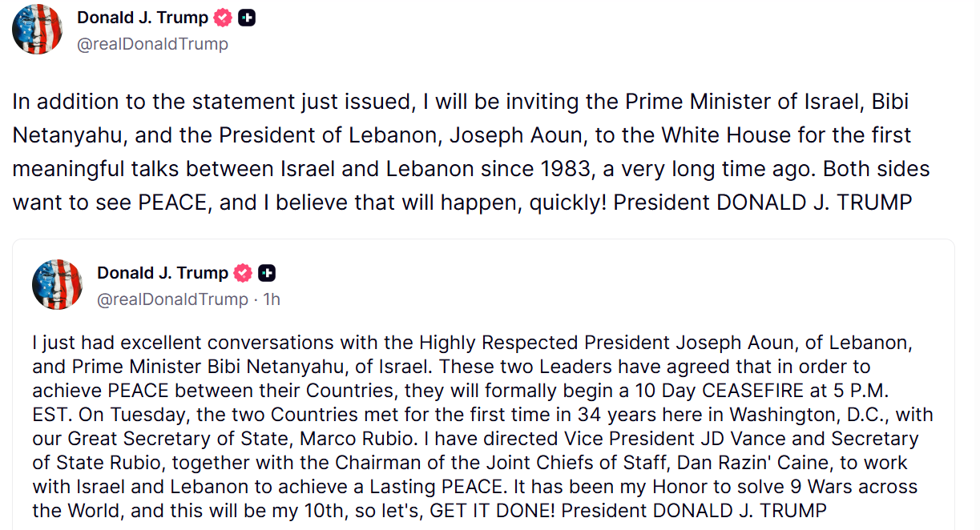The height and width of the screenshot is (530, 980).
Task: Click the verified badge in the quoted post
Action: click(x=243, y=273)
